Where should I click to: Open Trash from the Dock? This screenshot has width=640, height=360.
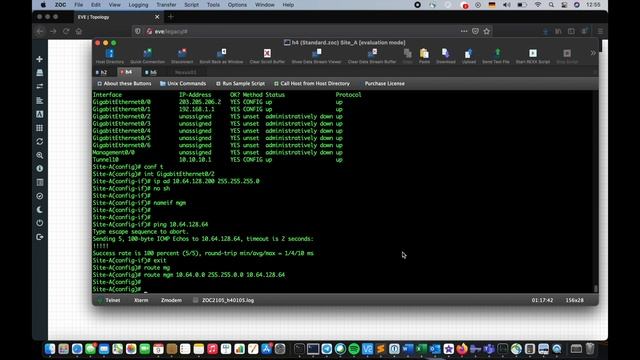590,349
